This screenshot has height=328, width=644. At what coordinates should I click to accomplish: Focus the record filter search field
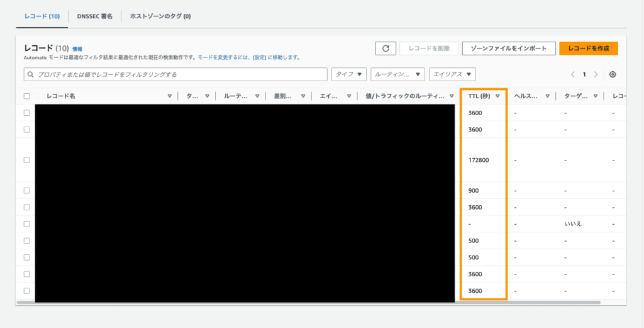click(175, 74)
